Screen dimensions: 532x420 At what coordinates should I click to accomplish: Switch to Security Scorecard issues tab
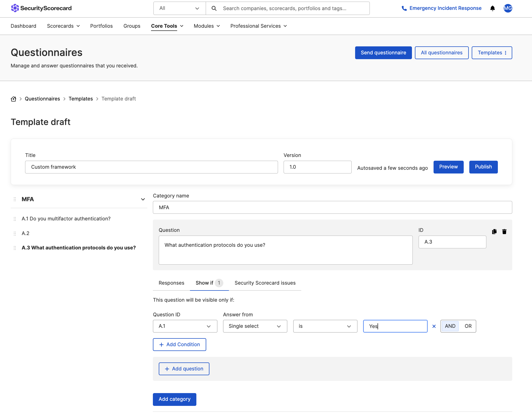click(x=265, y=283)
